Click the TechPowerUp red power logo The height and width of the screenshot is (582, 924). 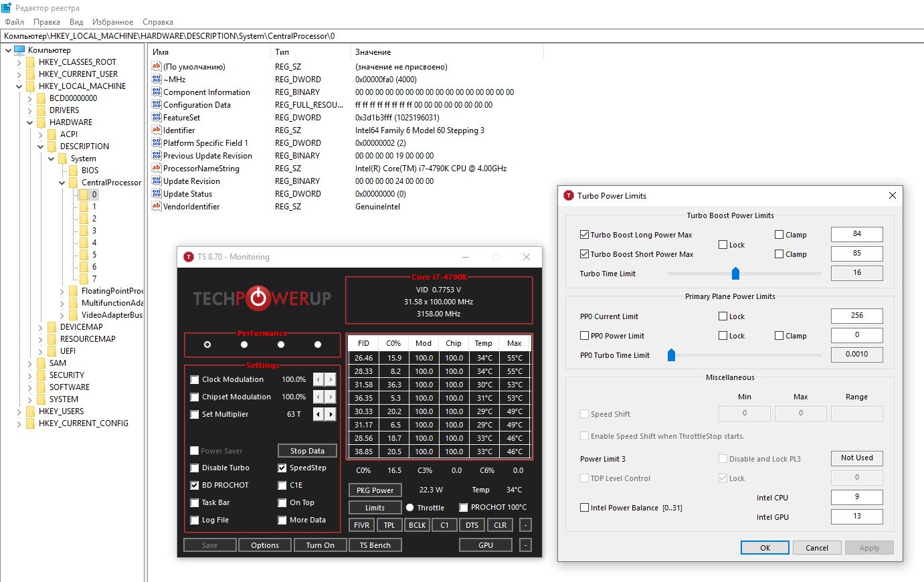tap(258, 298)
